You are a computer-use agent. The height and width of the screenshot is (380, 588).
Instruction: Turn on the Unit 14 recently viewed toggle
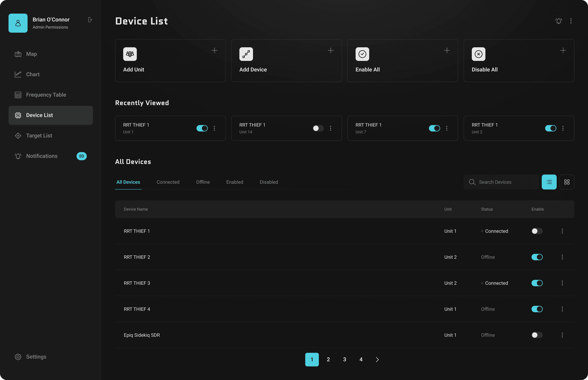click(318, 128)
